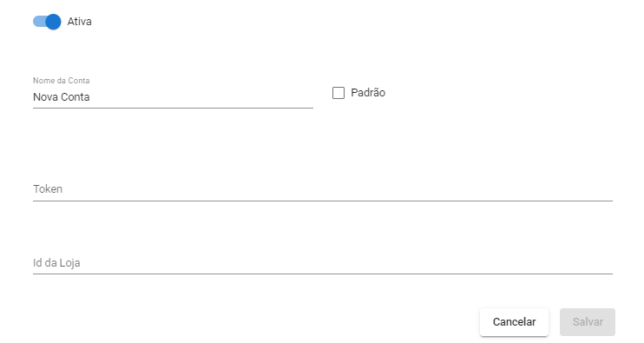This screenshot has width=644, height=343.
Task: Click the light blue track of Ativa switch
Action: coord(38,22)
